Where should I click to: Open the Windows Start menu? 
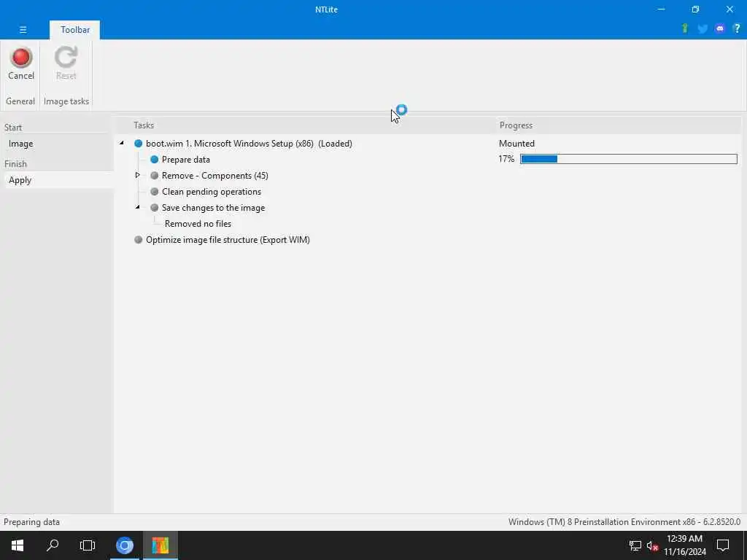coord(18,545)
